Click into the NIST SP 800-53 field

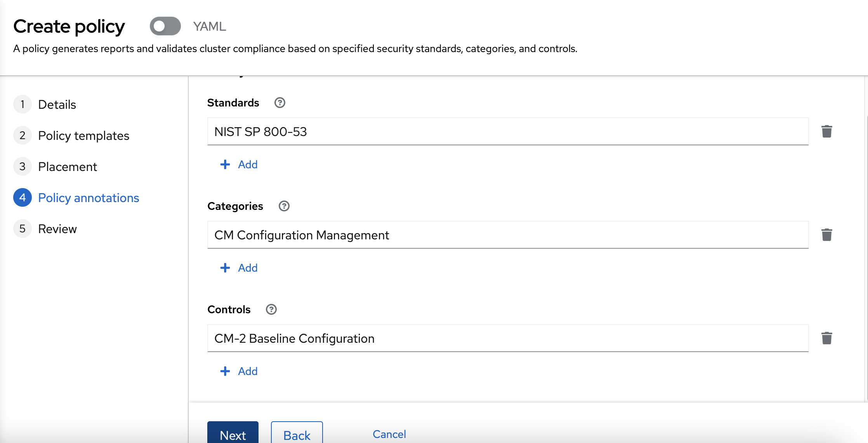point(508,131)
